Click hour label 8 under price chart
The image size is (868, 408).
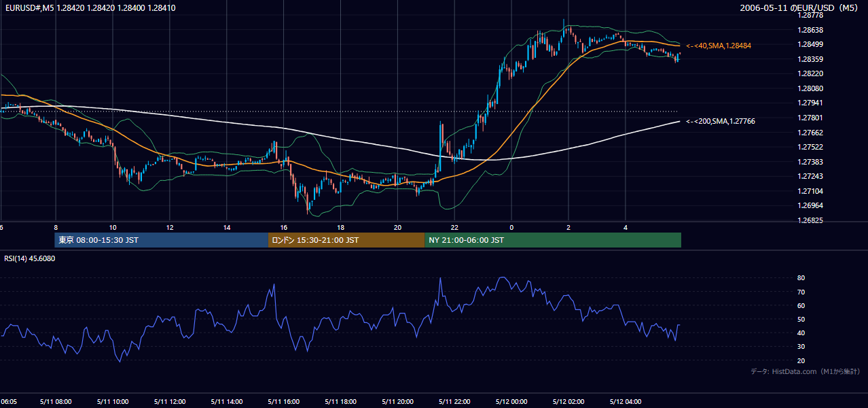pos(56,227)
